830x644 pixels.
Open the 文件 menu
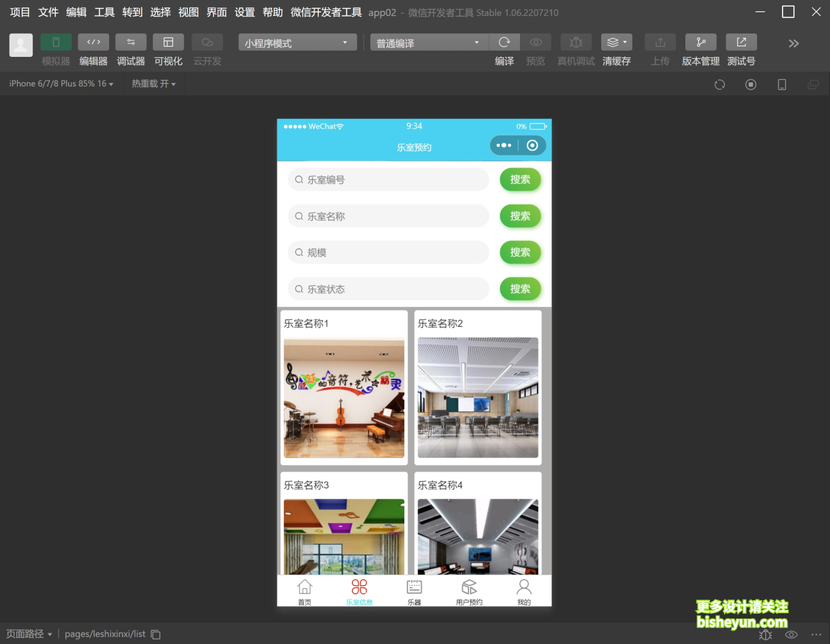(49, 12)
